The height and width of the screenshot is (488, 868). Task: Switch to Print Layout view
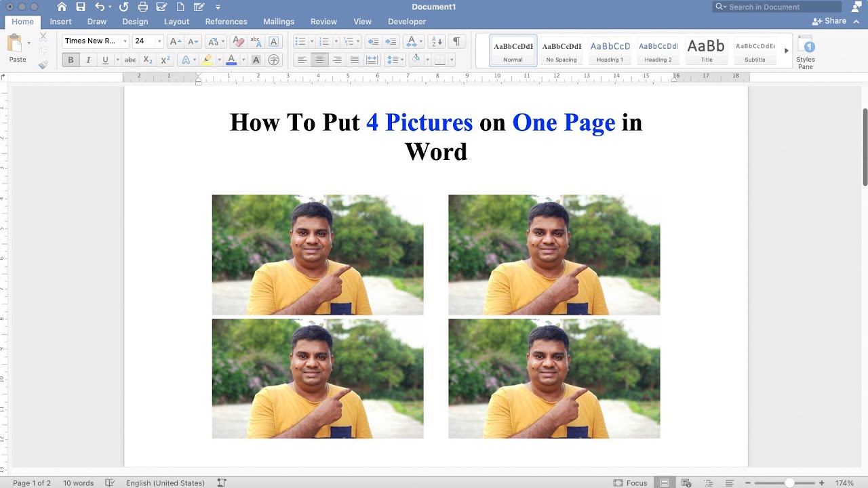(665, 483)
